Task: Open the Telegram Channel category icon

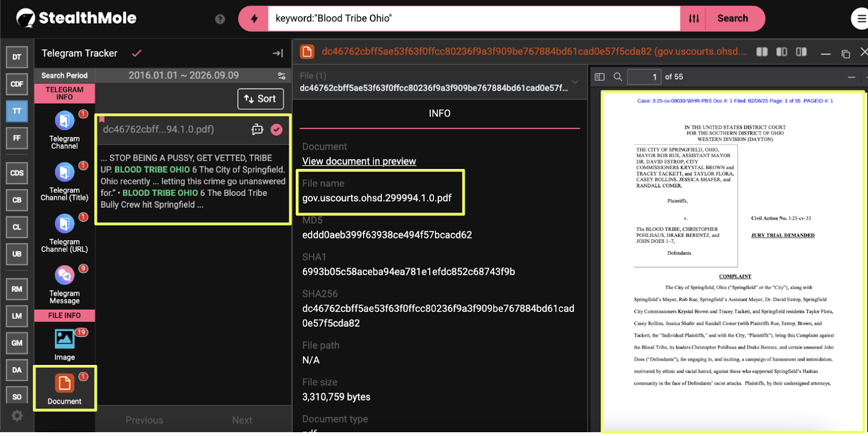Action: 64,121
